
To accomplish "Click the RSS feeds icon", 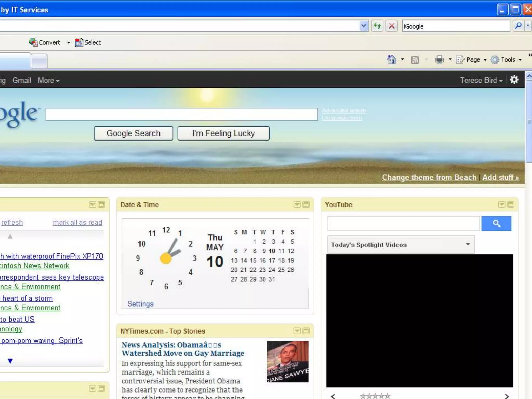I will pos(415,60).
